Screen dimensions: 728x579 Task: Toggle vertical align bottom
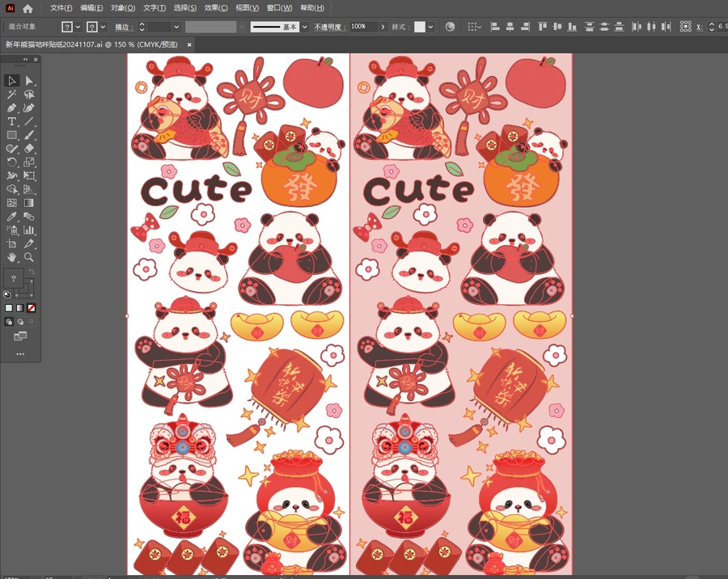coord(573,27)
